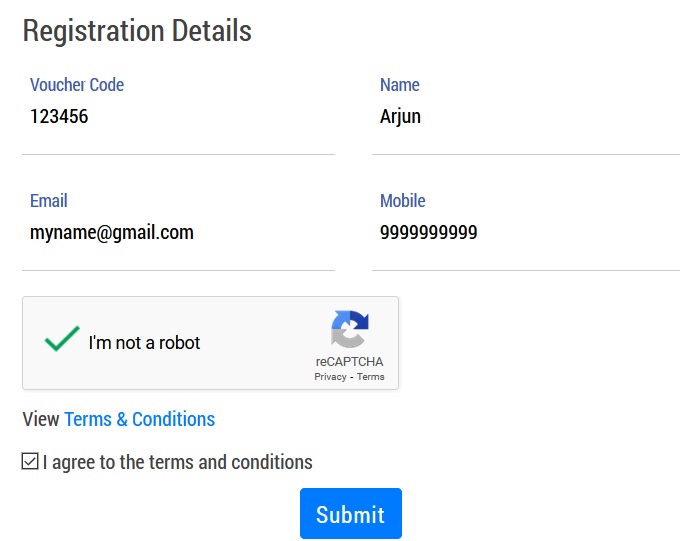This screenshot has width=680, height=541.
Task: Click the reCAPTCHA logo icon
Action: point(350,331)
